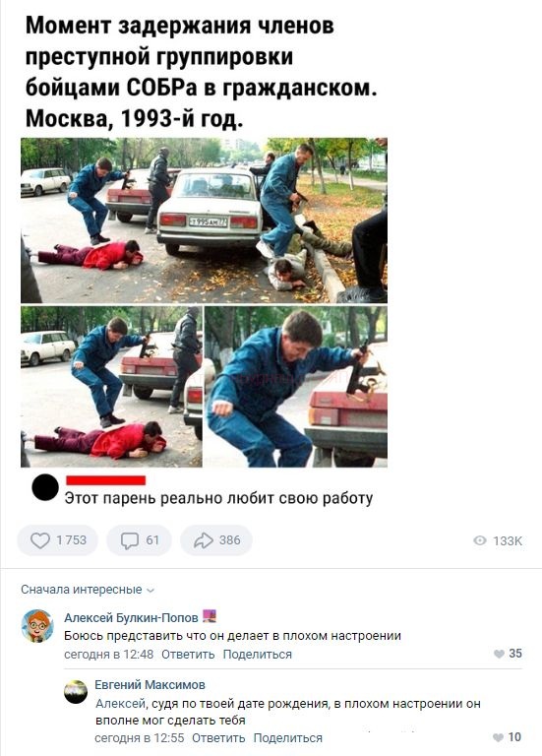The image size is (542, 756).
Task: Click Поделиться under Алексей's comment
Action: click(x=258, y=655)
